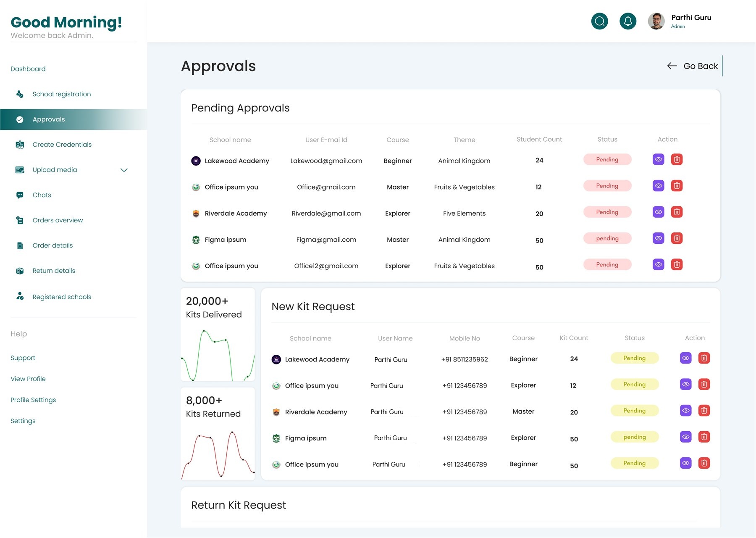Screen dimensions: 756x538
Task: View the Figma@gmail.com approval details
Action: 659,238
